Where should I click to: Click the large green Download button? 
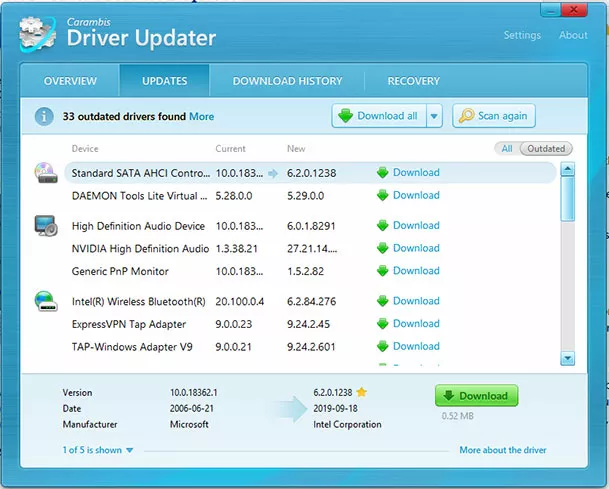(x=477, y=396)
